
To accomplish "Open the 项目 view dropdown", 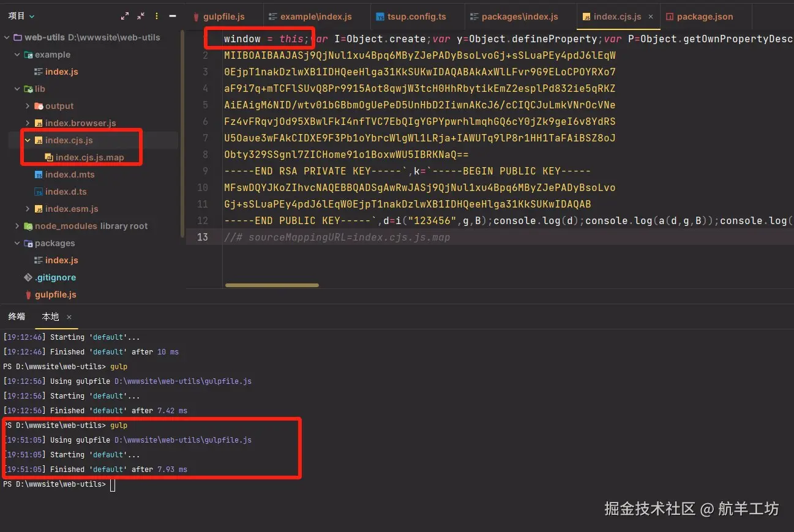I will pos(21,16).
